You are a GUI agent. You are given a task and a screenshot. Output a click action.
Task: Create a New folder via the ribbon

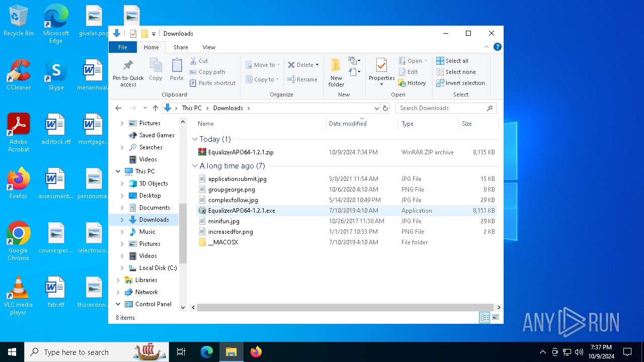click(x=336, y=72)
